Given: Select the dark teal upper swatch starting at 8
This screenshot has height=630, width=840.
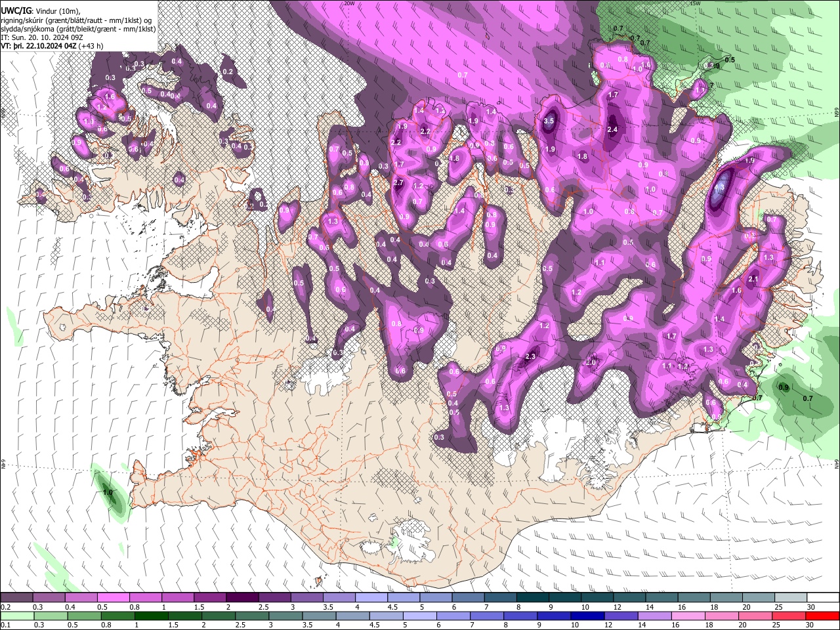Looking at the screenshot, I should 532,598.
